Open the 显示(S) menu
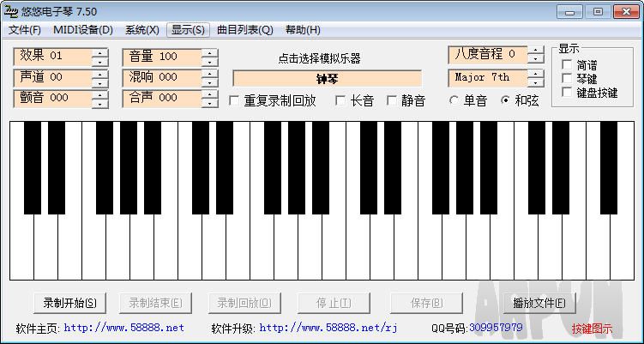The width and height of the screenshot is (644, 344). [188, 30]
